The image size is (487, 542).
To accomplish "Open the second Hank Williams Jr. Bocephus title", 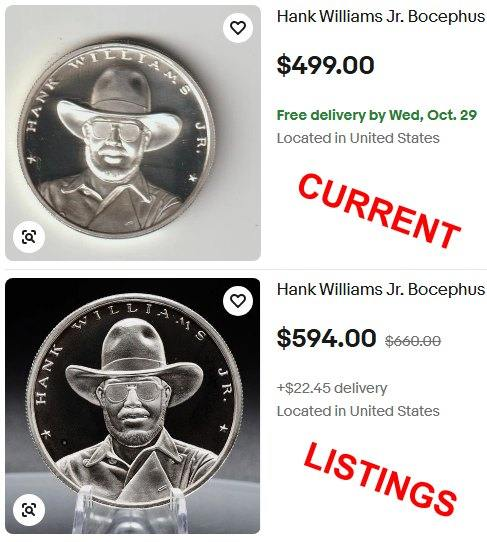I will [x=381, y=289].
